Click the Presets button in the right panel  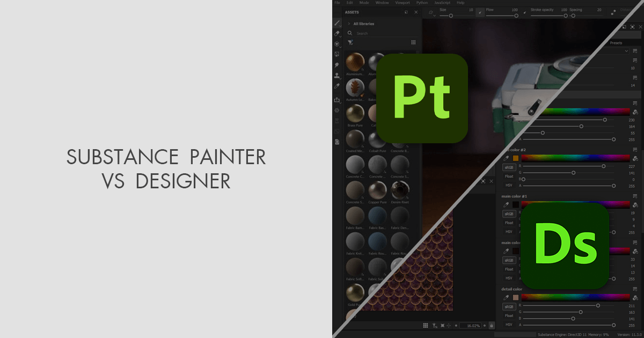click(616, 43)
